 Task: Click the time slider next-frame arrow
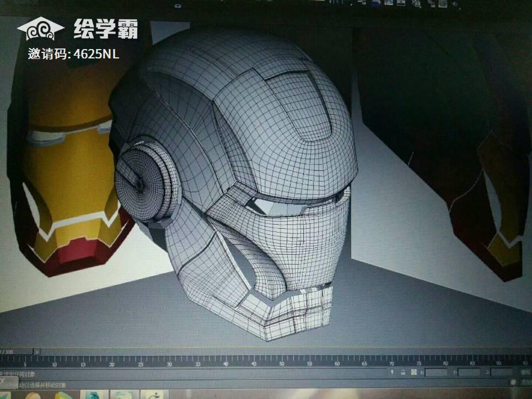pos(37,352)
